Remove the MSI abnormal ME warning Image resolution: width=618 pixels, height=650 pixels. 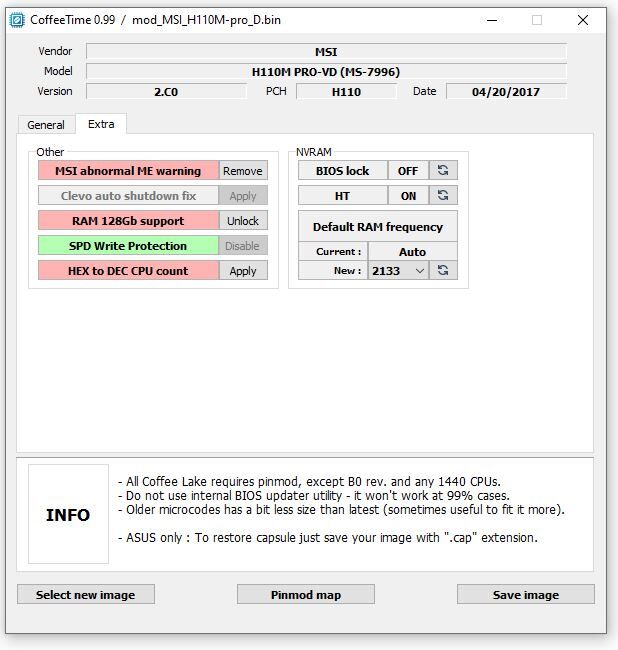tap(243, 171)
